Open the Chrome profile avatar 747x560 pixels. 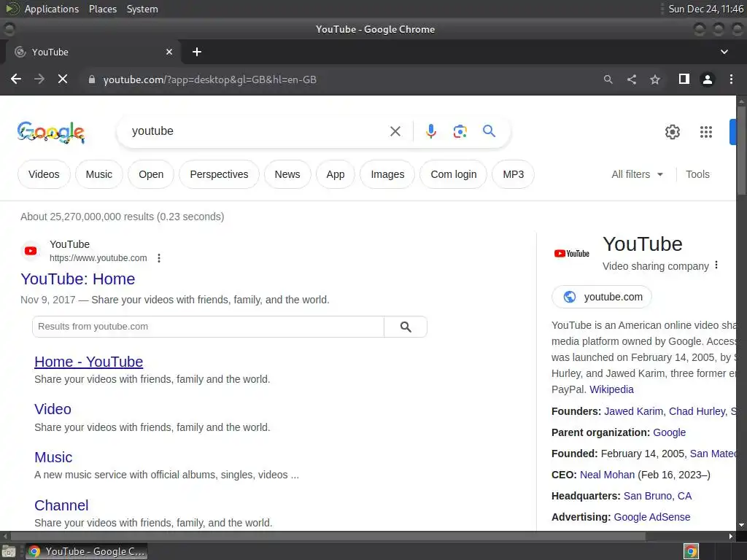[708, 79]
